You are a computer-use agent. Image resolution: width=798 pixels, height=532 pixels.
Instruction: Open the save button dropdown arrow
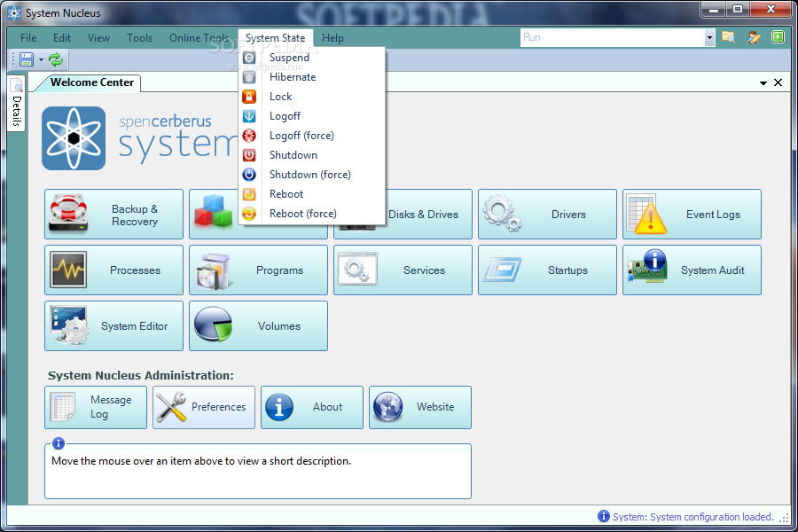pyautogui.click(x=41, y=60)
